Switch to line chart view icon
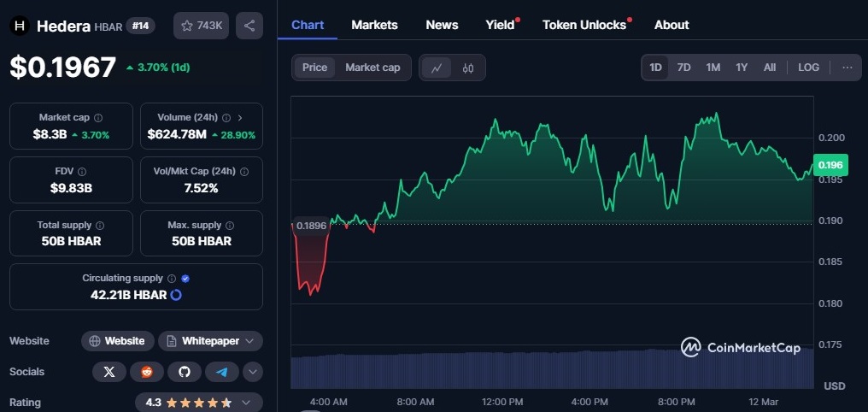Image resolution: width=868 pixels, height=412 pixels. [x=437, y=68]
